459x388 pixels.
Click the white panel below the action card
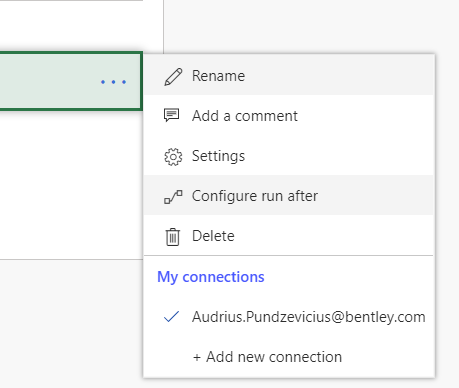(71, 185)
